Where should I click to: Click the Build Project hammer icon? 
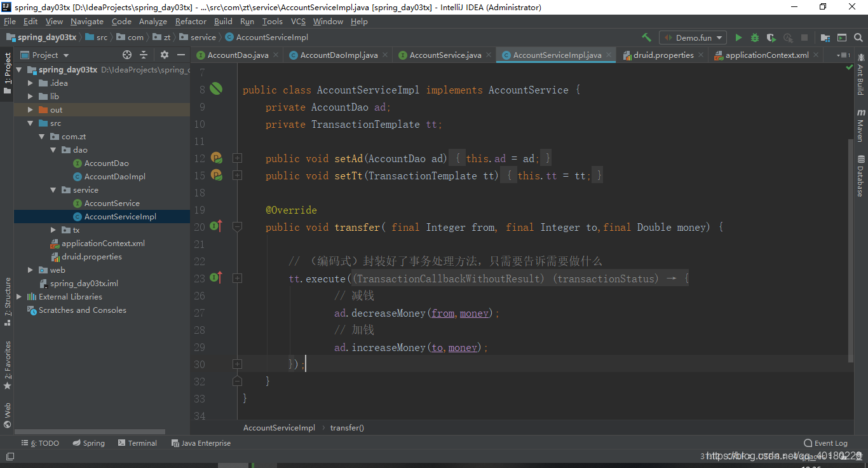tap(647, 38)
